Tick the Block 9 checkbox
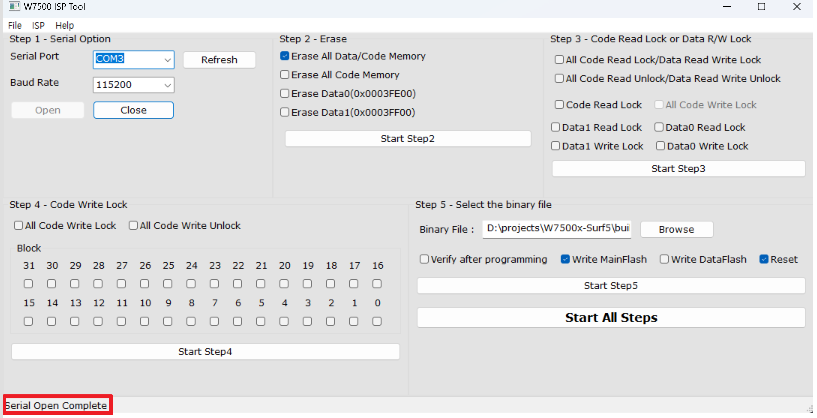 click(x=168, y=322)
